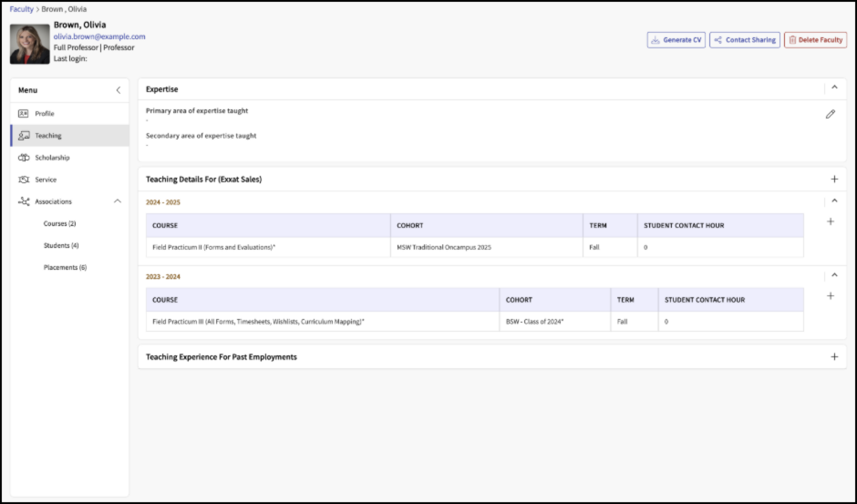Open Students (4) under Associations
The height and width of the screenshot is (504, 857).
(61, 246)
